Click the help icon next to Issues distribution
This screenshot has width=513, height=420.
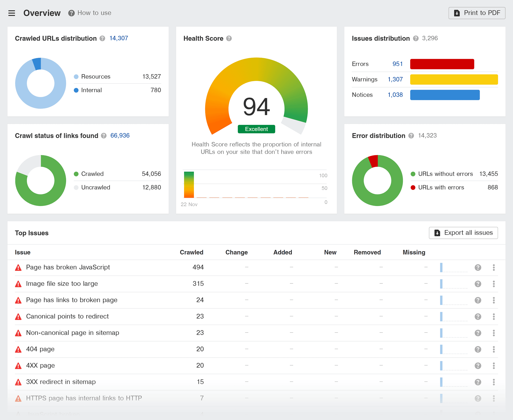point(416,38)
